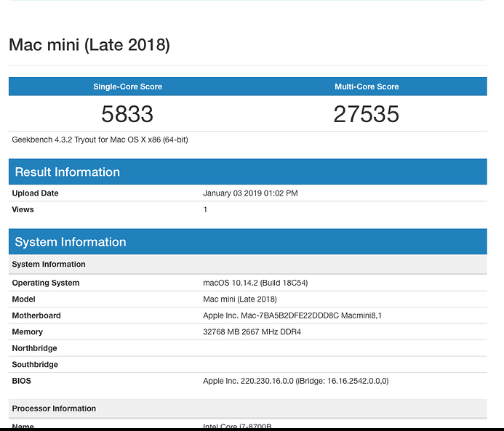Screen dimensions: 504x431
Task: Click the single-core value 5833
Action: [x=127, y=114]
